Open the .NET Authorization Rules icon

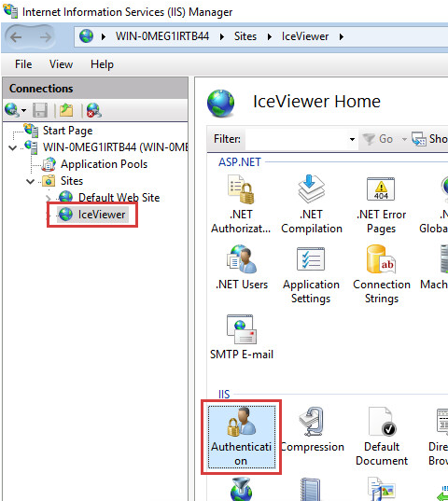(241, 204)
